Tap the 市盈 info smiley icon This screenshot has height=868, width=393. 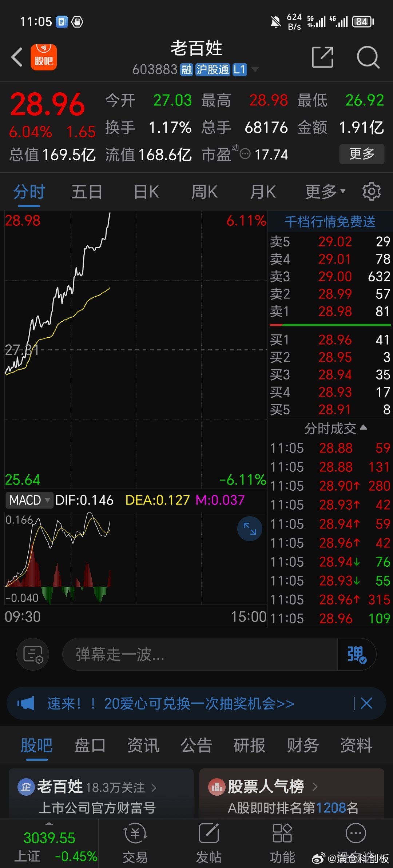pos(245,154)
